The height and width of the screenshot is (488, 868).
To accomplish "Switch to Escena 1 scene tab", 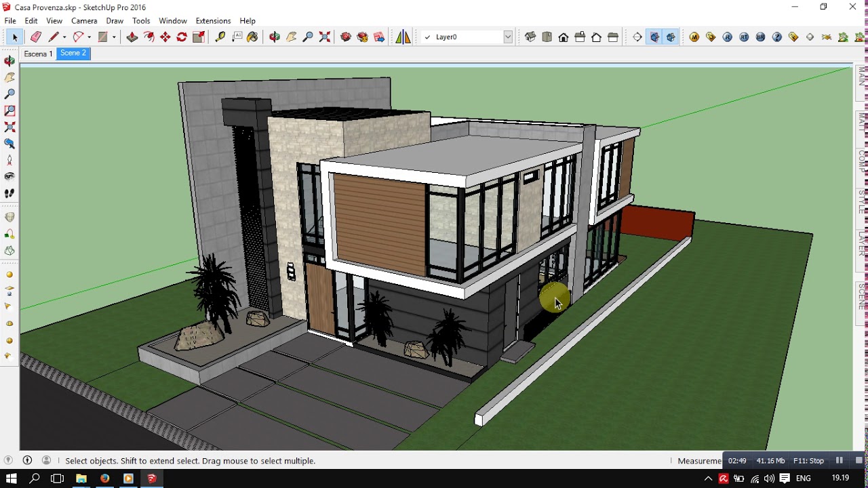I will (x=38, y=54).
